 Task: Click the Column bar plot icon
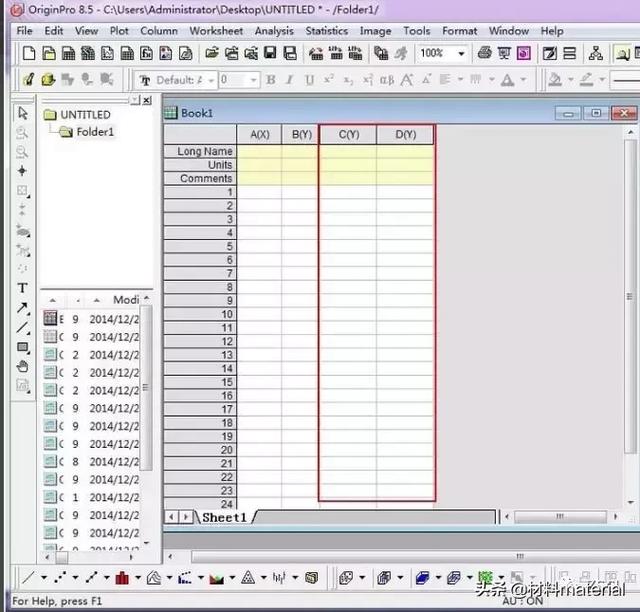[122, 577]
